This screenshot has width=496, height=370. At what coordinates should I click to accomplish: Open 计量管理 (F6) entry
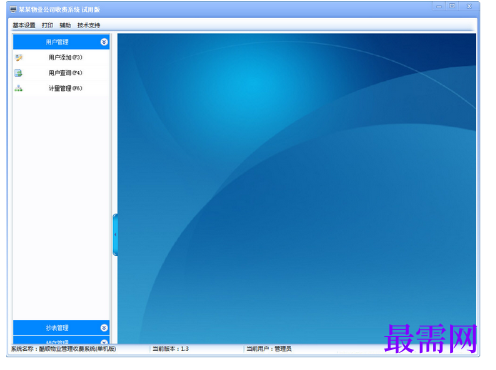tap(61, 88)
